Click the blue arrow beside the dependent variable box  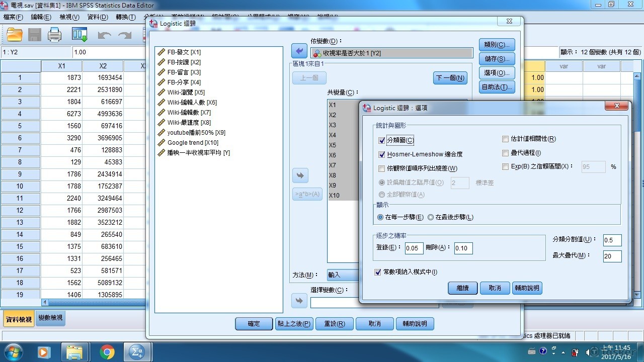(299, 51)
